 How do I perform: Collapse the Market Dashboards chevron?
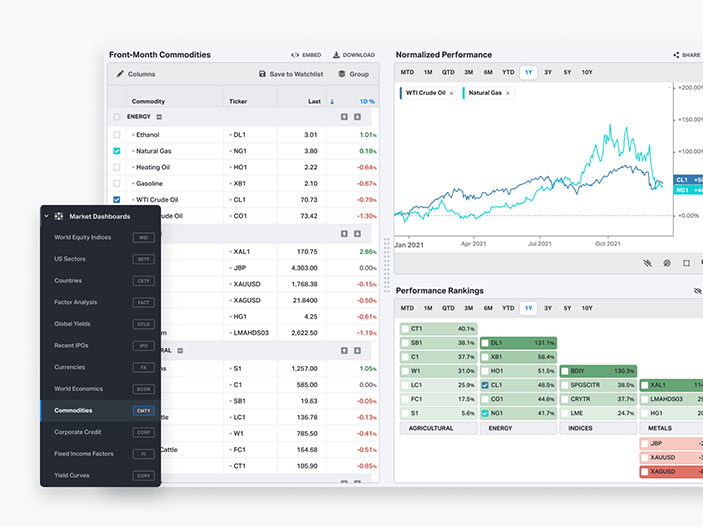click(x=46, y=216)
